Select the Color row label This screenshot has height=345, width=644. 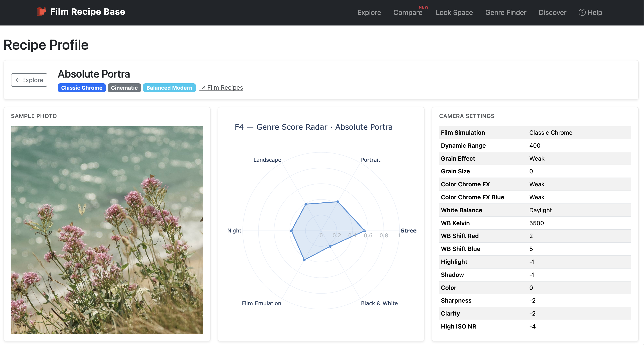point(449,288)
